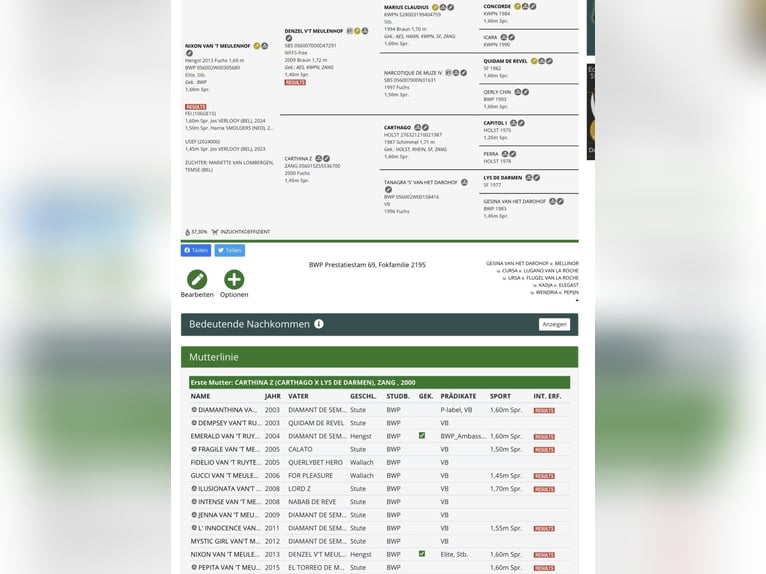Click the green Bearbeiten pencil icon
Viewport: 766px width, 574px height.
pyautogui.click(x=197, y=280)
